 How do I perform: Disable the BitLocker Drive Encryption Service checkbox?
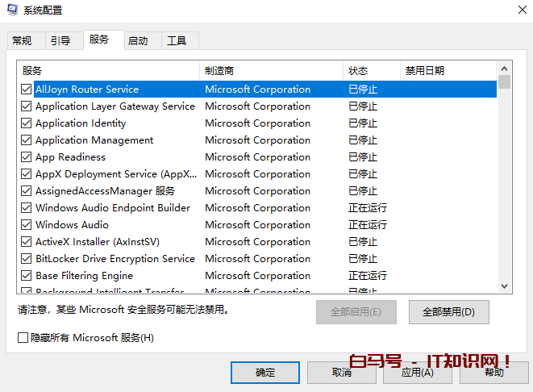(27, 259)
